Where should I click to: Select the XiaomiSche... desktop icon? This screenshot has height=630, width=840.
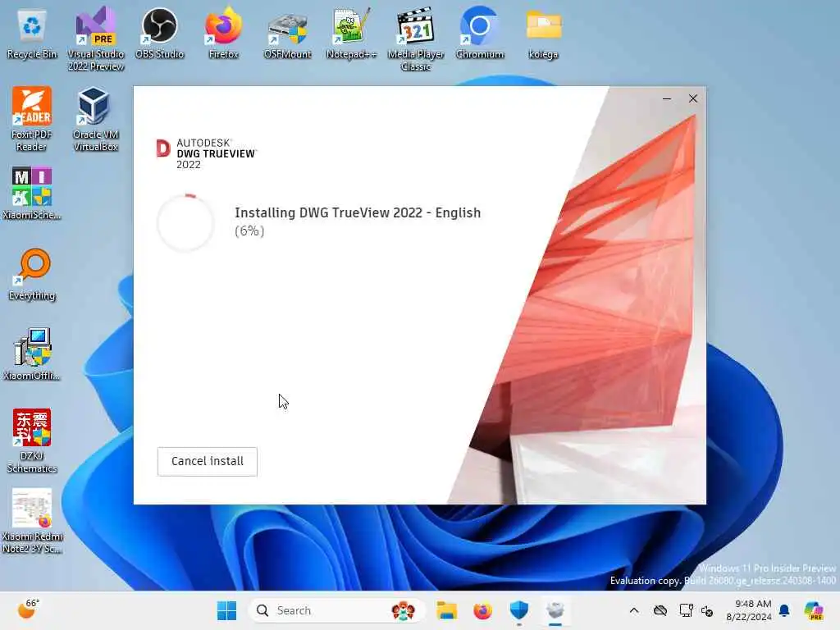coord(32,194)
